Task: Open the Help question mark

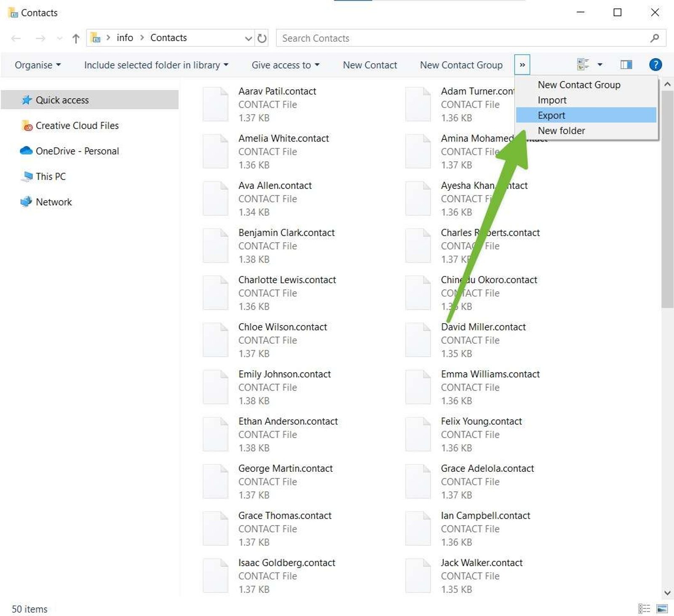Action: 655,64
